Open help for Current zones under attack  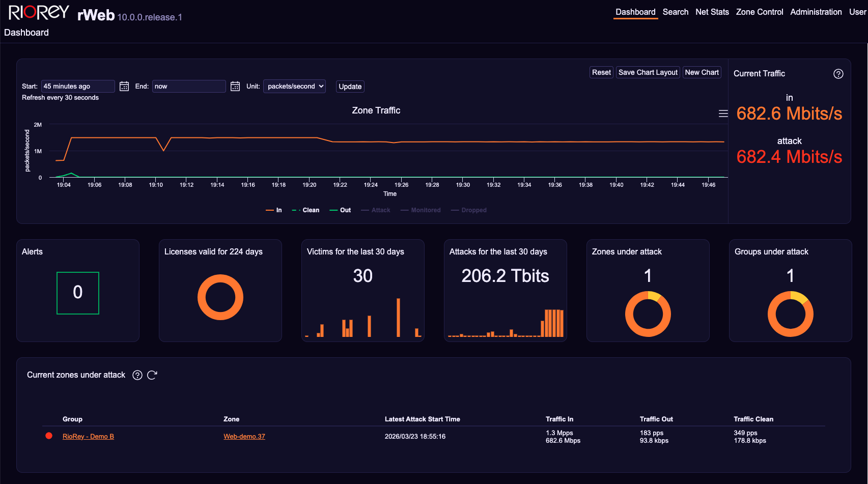pyautogui.click(x=137, y=375)
